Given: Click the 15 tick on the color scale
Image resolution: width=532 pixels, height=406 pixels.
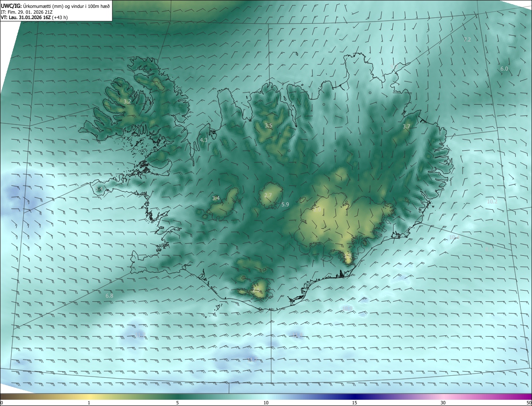Looking at the screenshot, I should [x=355, y=403].
